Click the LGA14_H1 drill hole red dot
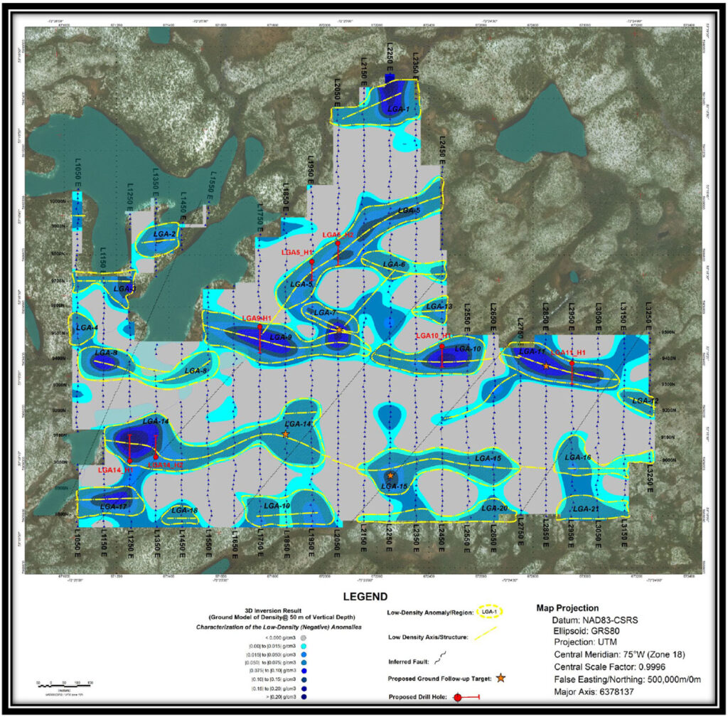The width and height of the screenshot is (728, 717). 130,461
